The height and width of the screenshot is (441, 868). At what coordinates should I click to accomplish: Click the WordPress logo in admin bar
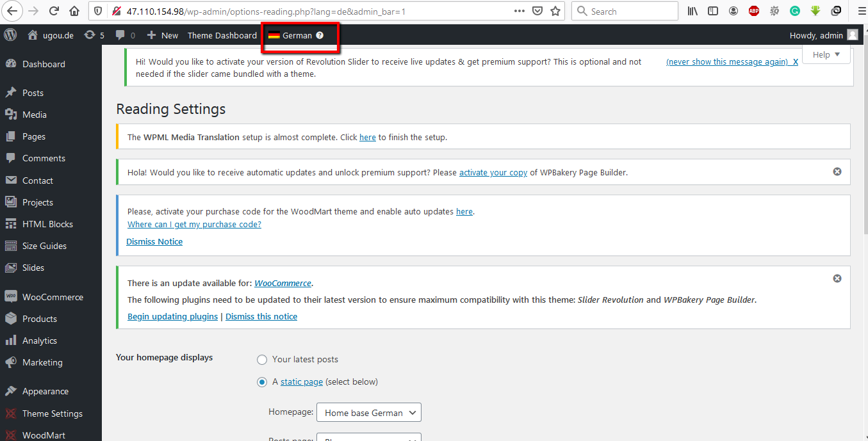point(10,35)
